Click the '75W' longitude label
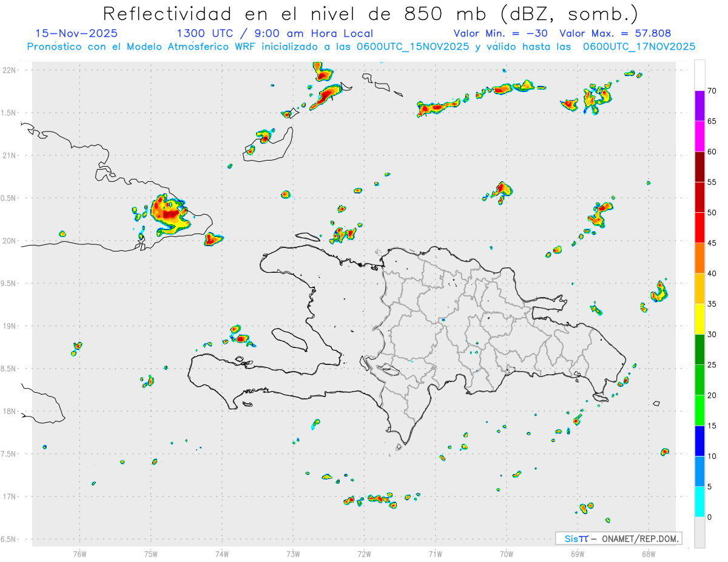Viewport: 728px width, 562px height. [x=150, y=554]
